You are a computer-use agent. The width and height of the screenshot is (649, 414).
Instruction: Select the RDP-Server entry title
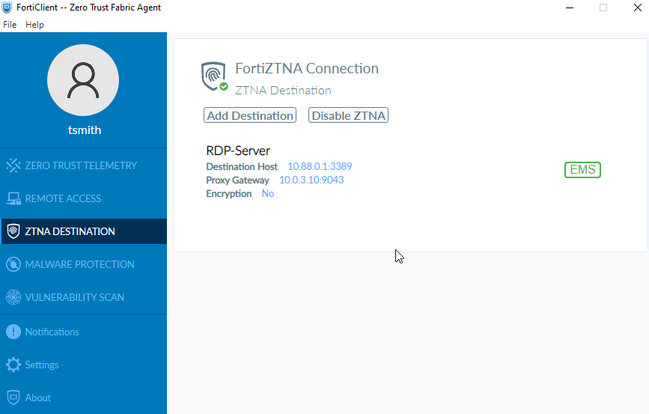[238, 150]
